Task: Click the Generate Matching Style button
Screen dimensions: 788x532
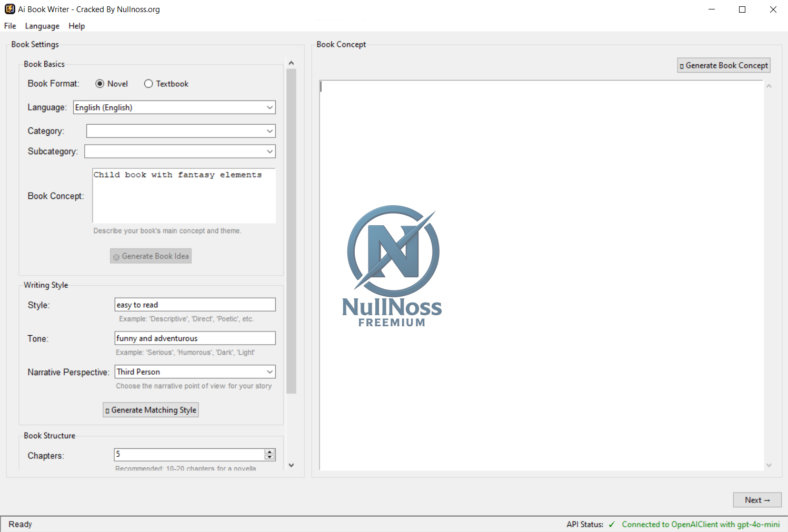Action: click(x=151, y=410)
